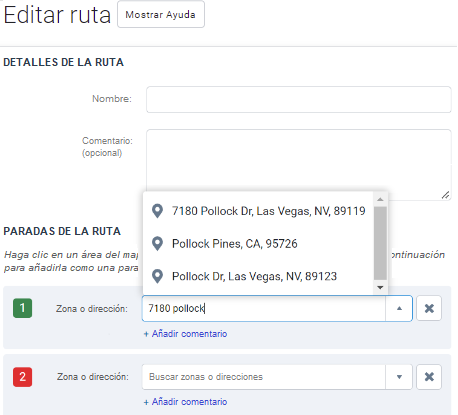This screenshot has width=458, height=415.
Task: Click the Editar ruta title
Action: point(57,15)
